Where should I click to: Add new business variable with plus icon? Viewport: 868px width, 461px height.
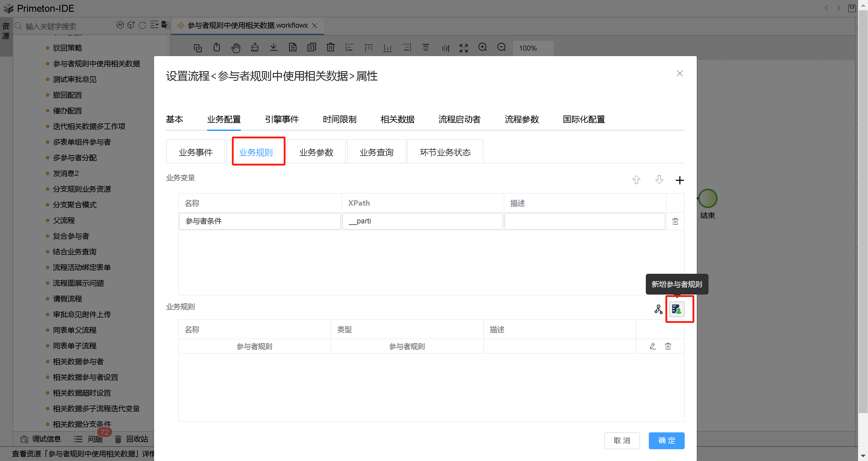tap(680, 180)
